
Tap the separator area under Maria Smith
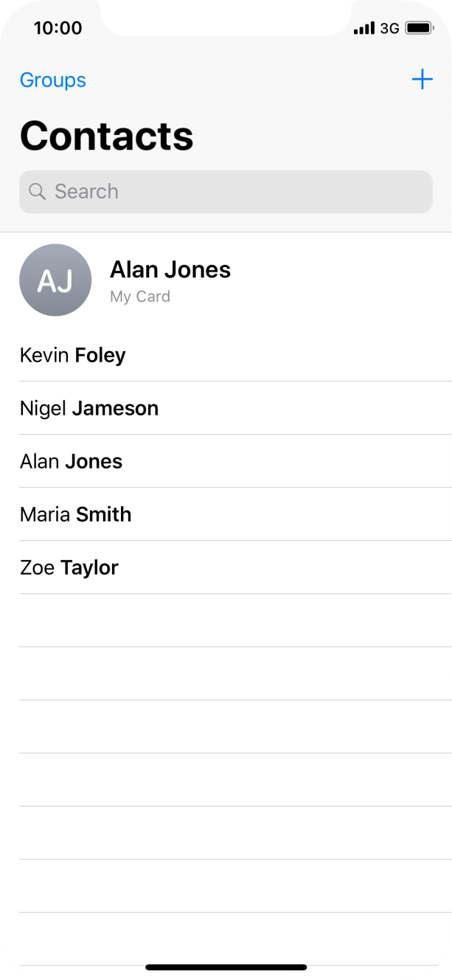[226, 541]
